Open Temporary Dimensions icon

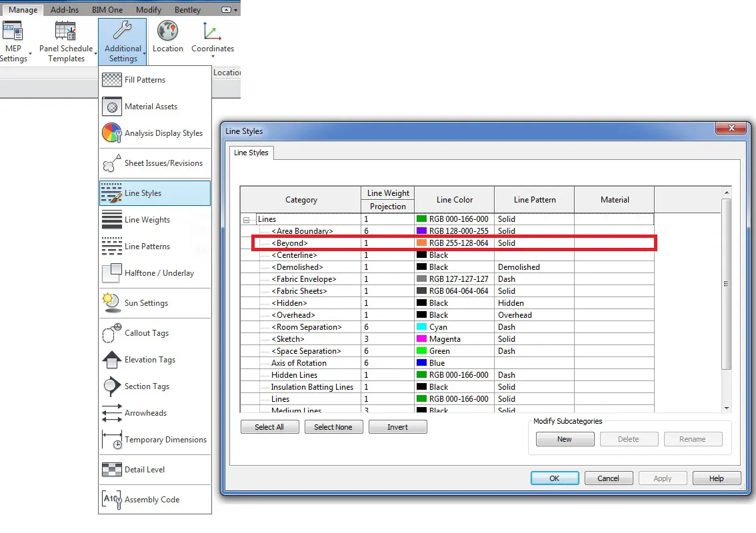click(112, 440)
